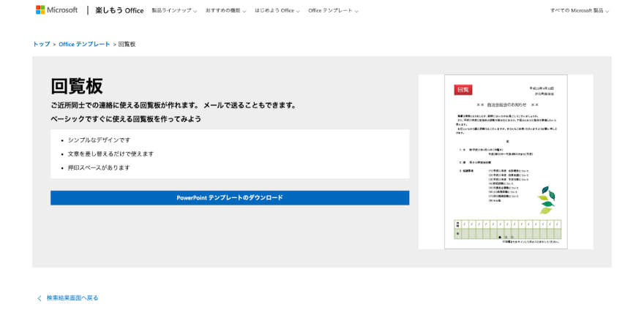Click the red 回覧 stamp in preview
Image resolution: width=644 pixels, height=315 pixels.
463,90
